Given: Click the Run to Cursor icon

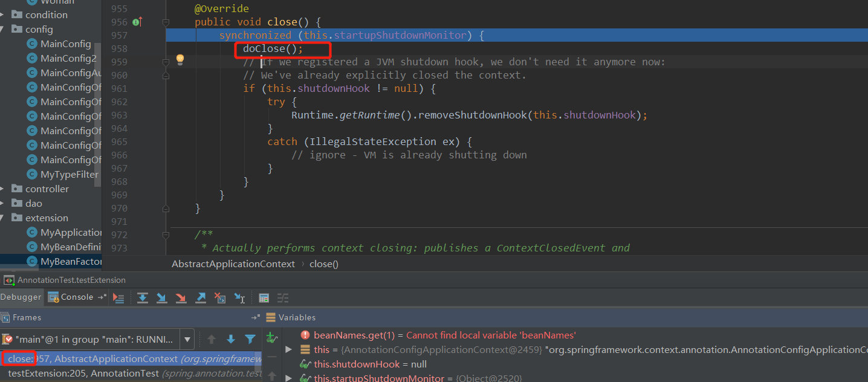Looking at the screenshot, I should click(x=239, y=297).
